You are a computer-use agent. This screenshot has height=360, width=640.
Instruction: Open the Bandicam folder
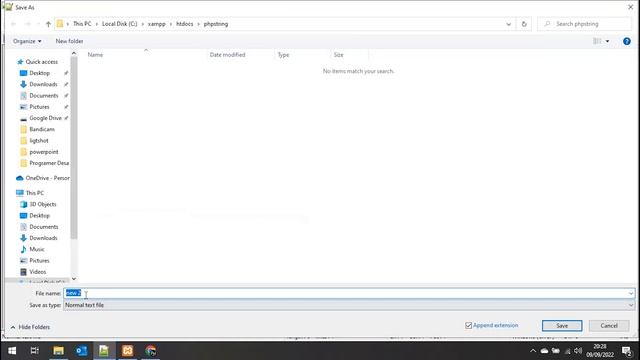pyautogui.click(x=42, y=129)
